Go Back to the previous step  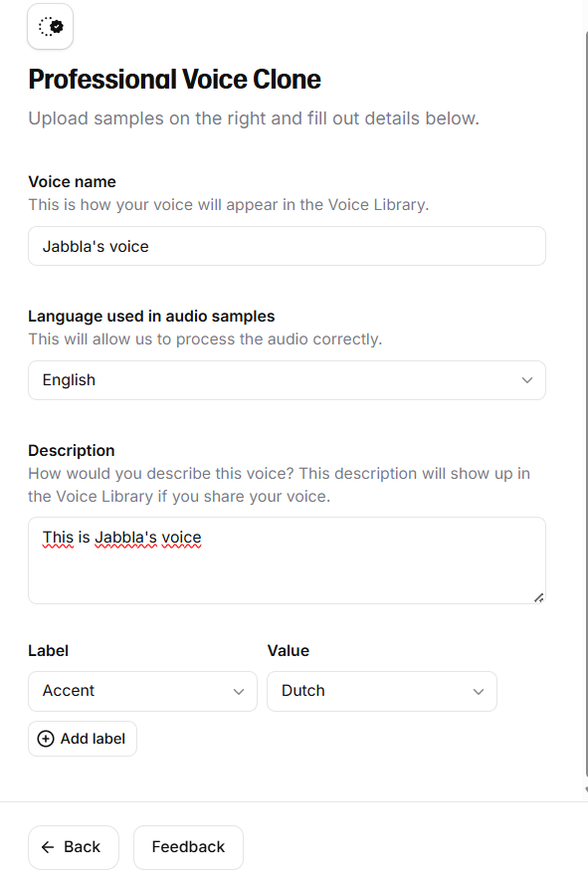(x=74, y=847)
